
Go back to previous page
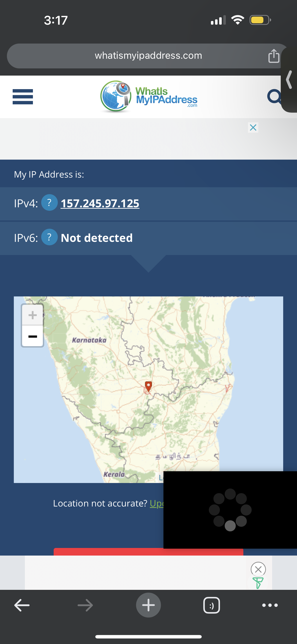pyautogui.click(x=22, y=605)
